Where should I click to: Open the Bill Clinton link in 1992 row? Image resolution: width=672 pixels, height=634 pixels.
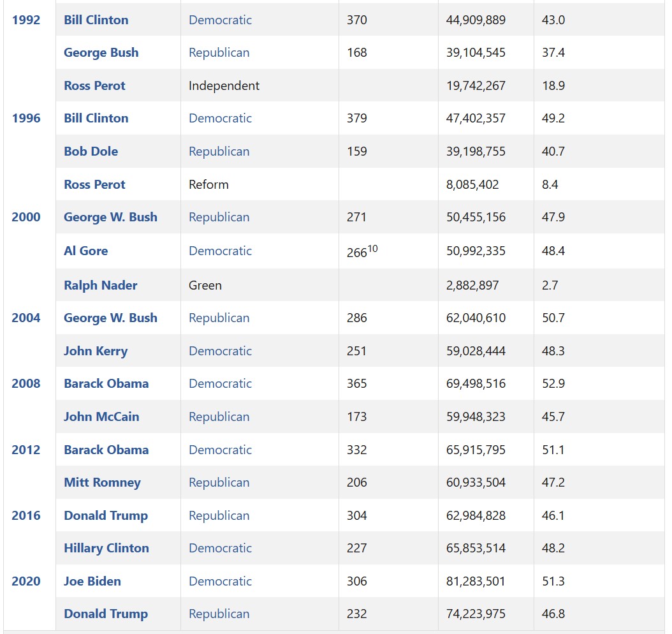coord(96,20)
